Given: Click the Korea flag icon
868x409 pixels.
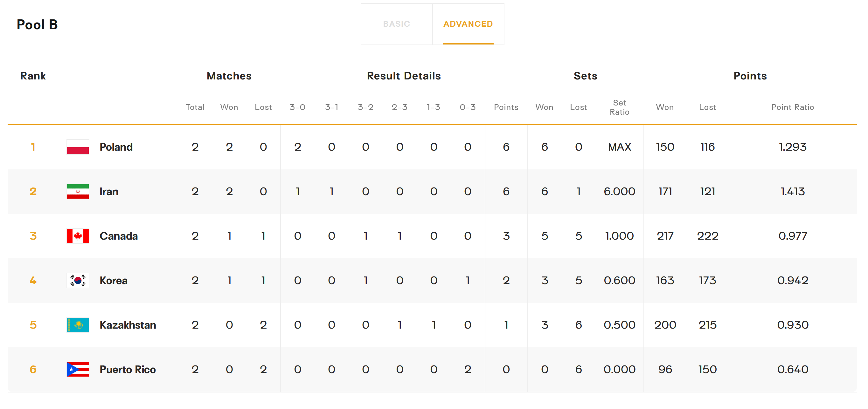Looking at the screenshot, I should (78, 280).
